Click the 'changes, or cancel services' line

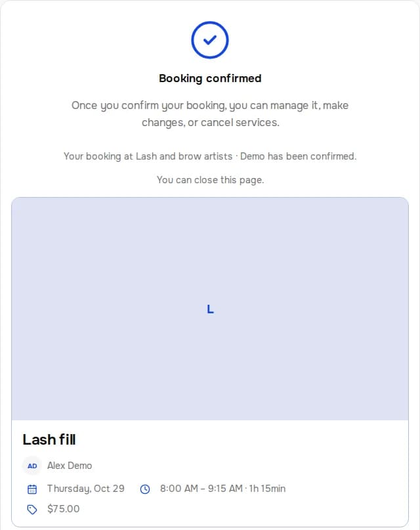coord(211,122)
